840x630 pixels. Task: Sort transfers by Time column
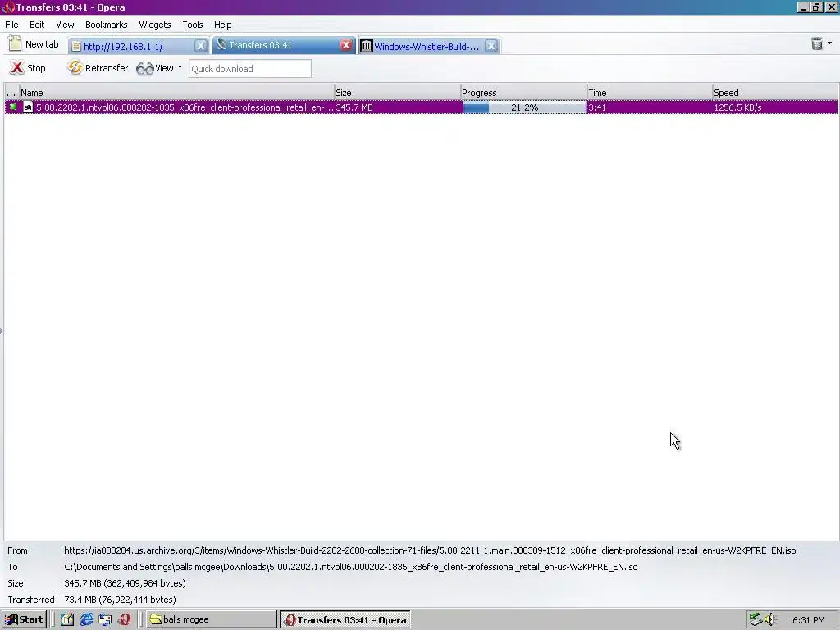650,93
